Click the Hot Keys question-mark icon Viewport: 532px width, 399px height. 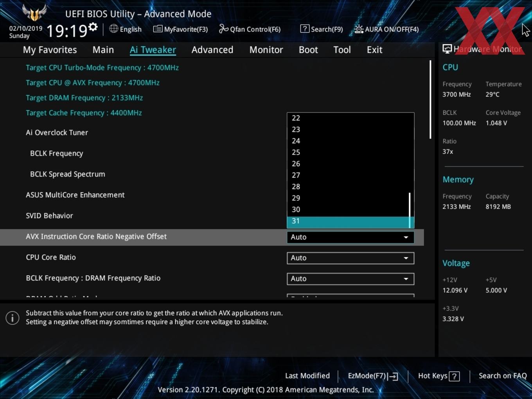454,376
